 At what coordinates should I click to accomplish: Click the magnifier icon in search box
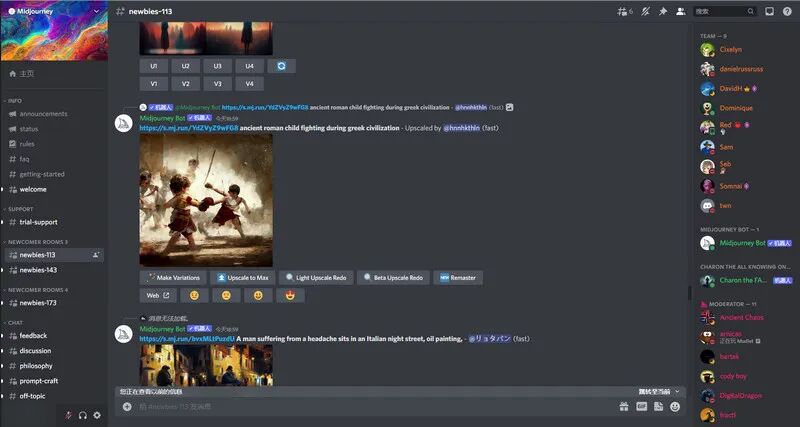pyautogui.click(x=751, y=11)
